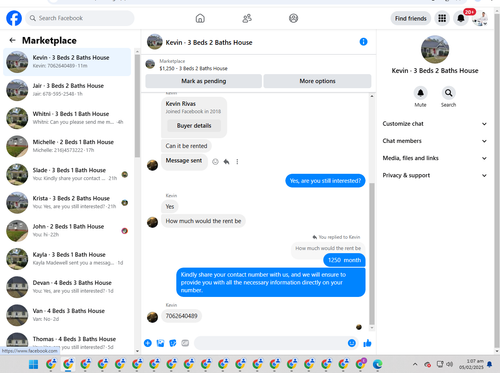The height and width of the screenshot is (373, 500).
Task: Open the $1,250 listing link
Action: point(193,68)
